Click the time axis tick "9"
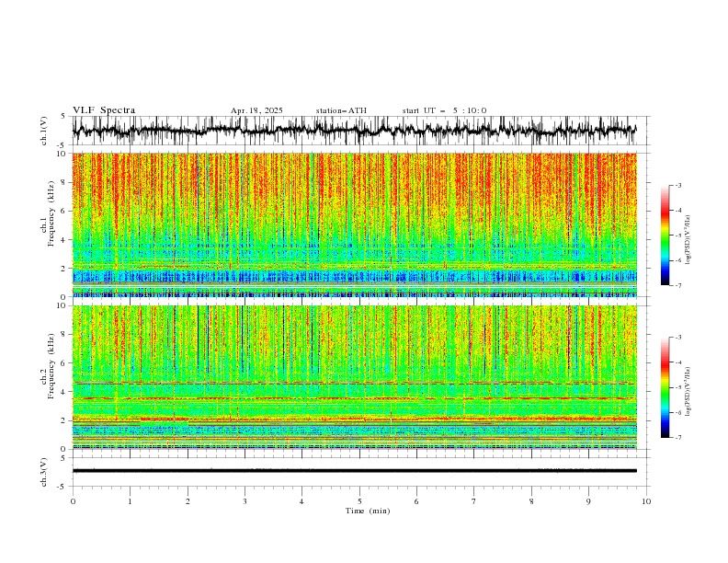This screenshot has width=728, height=563. (588, 501)
